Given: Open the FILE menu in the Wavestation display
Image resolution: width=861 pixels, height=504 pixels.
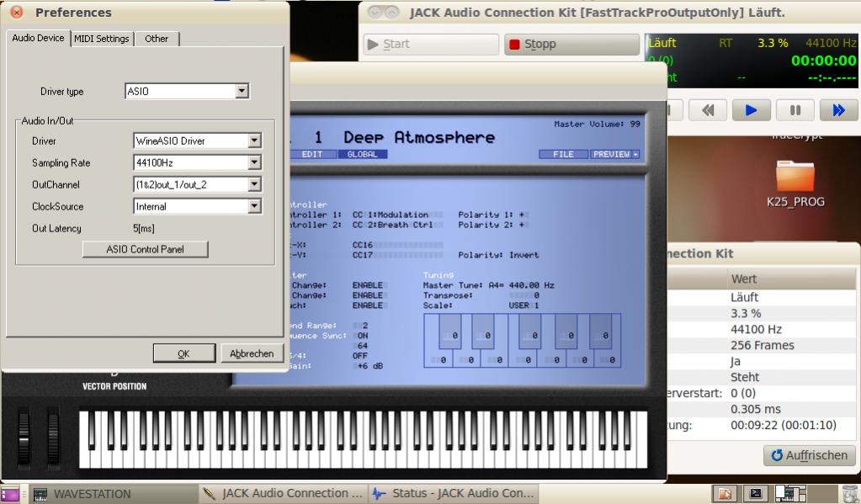Looking at the screenshot, I should [x=563, y=154].
